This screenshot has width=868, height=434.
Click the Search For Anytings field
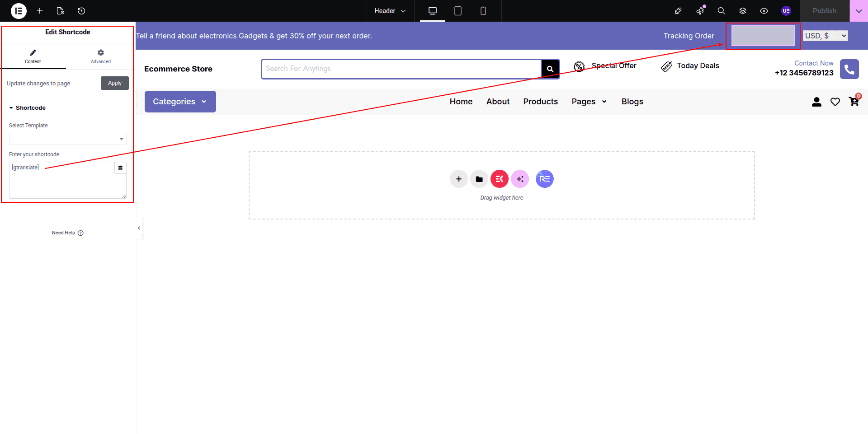click(401, 69)
